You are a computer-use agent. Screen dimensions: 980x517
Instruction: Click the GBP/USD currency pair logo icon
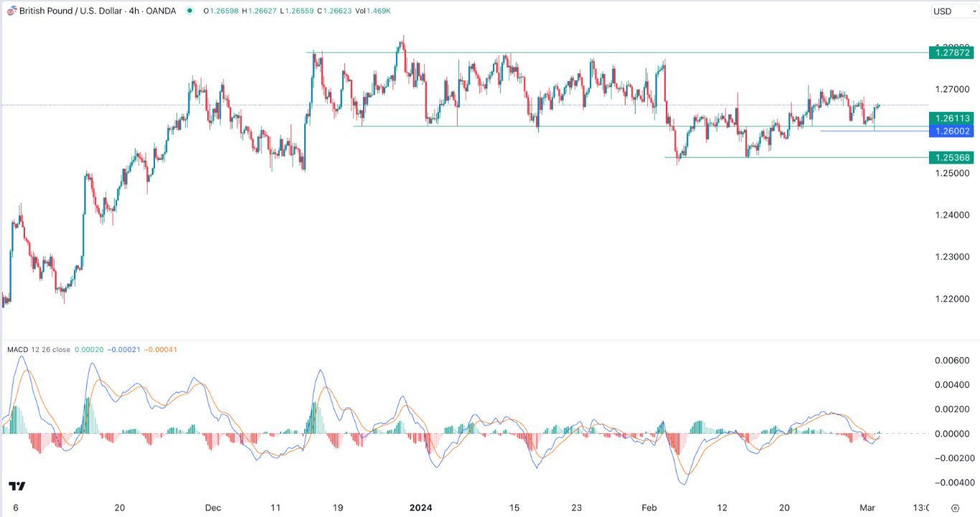click(13, 11)
